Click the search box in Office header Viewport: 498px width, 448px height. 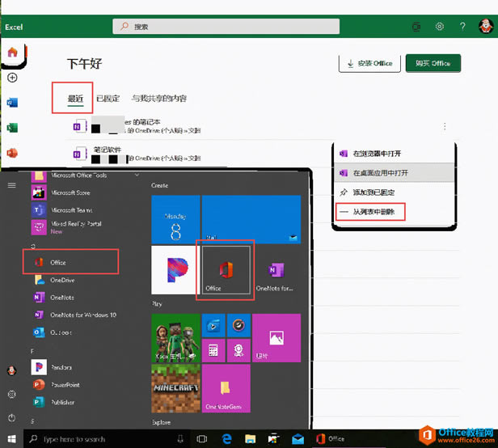coord(226,27)
